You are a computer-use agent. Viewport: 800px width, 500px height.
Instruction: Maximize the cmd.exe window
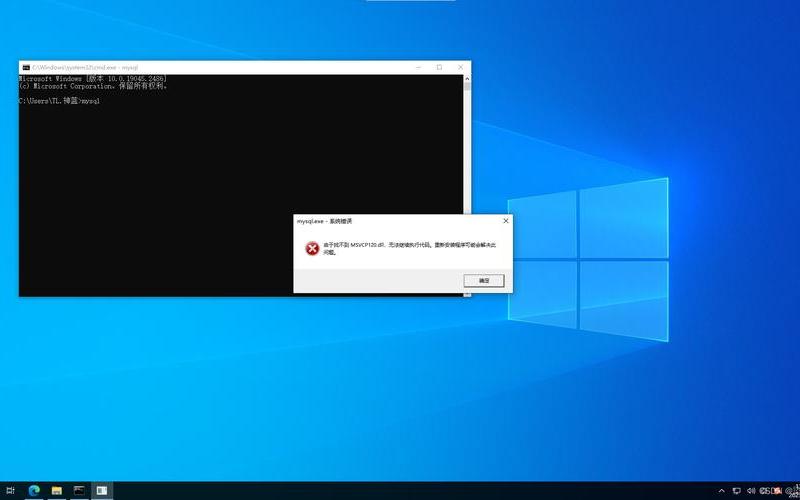pyautogui.click(x=439, y=67)
